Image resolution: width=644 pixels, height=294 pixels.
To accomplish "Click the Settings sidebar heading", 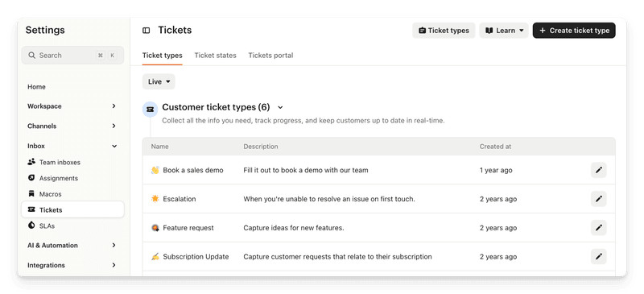I will [x=45, y=30].
